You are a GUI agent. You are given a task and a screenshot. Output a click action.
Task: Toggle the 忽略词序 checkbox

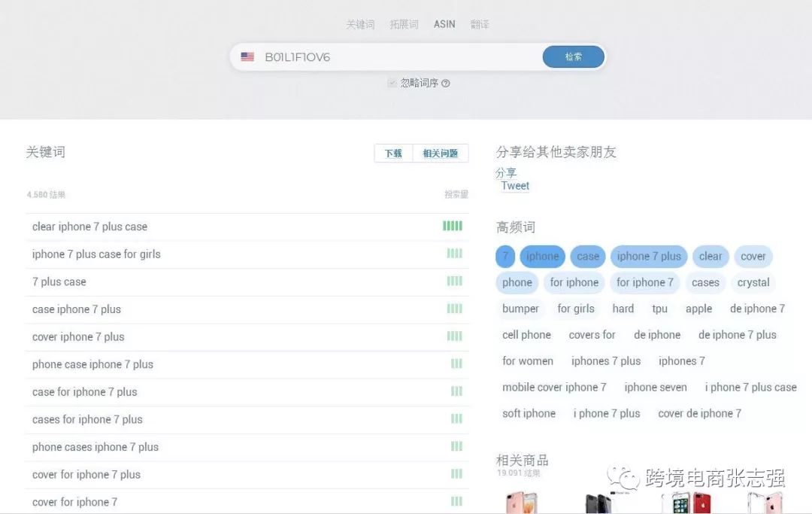392,83
